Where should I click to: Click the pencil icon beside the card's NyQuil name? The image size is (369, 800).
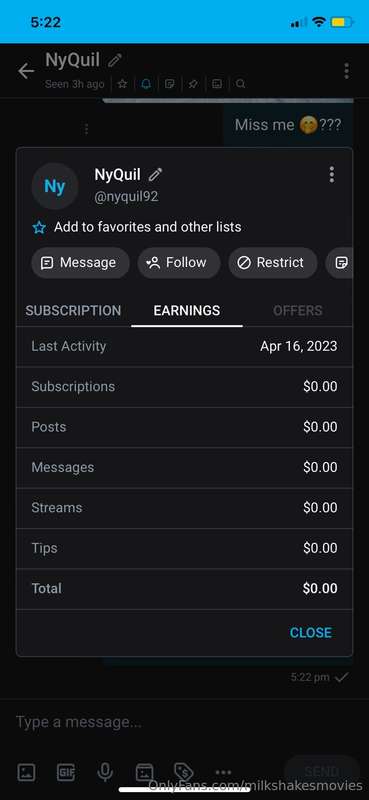[155, 174]
